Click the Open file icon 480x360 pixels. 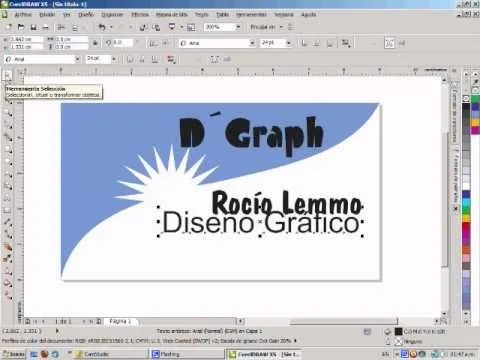click(21, 27)
